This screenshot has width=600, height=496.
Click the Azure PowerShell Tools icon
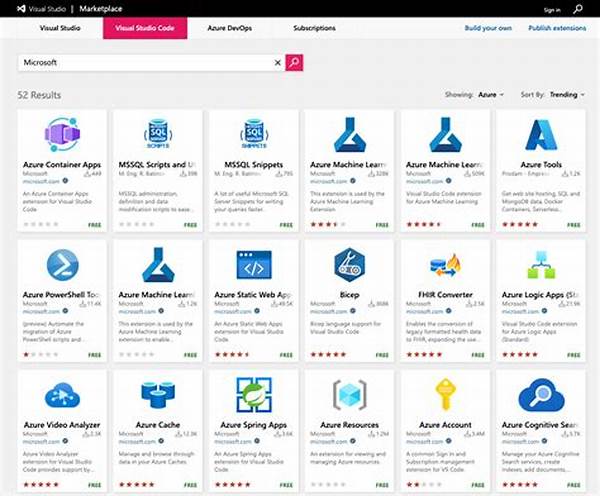(x=61, y=265)
